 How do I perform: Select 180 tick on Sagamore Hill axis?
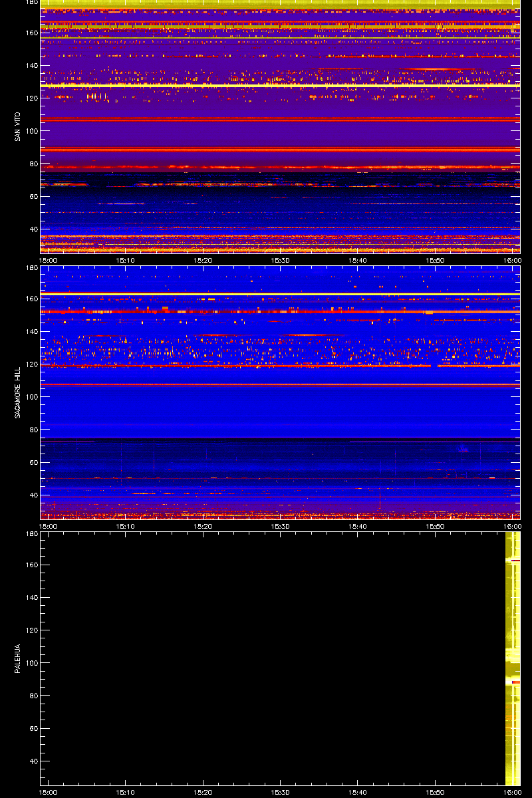pyautogui.click(x=32, y=268)
